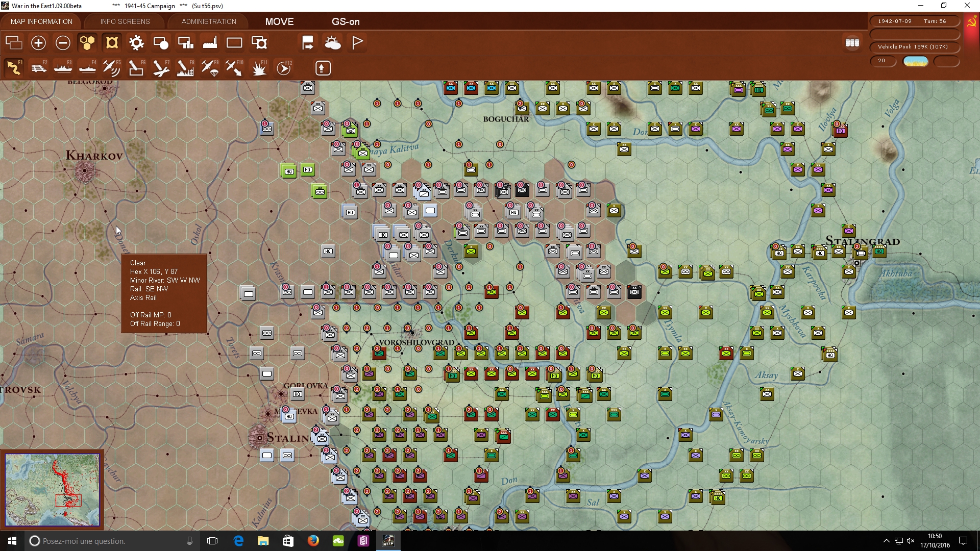This screenshot has width=980, height=551.
Task: Open the MAP INFORMATION tab
Action: (x=41, y=21)
